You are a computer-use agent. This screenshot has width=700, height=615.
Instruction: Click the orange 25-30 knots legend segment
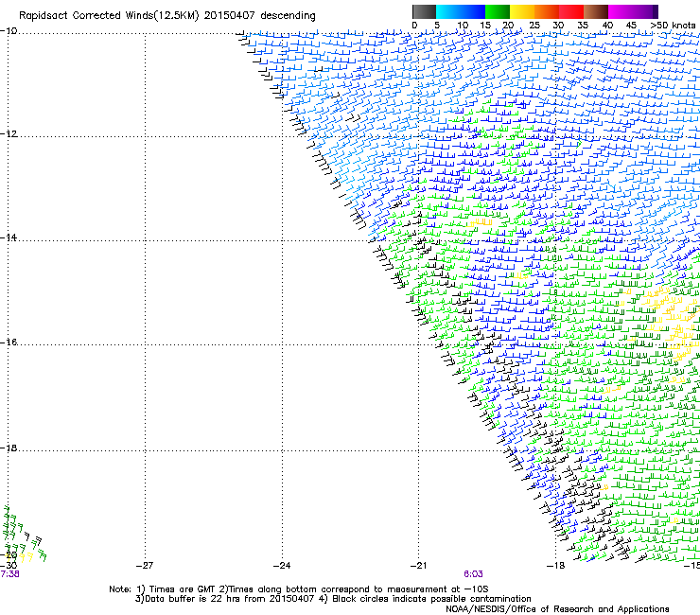coord(546,11)
